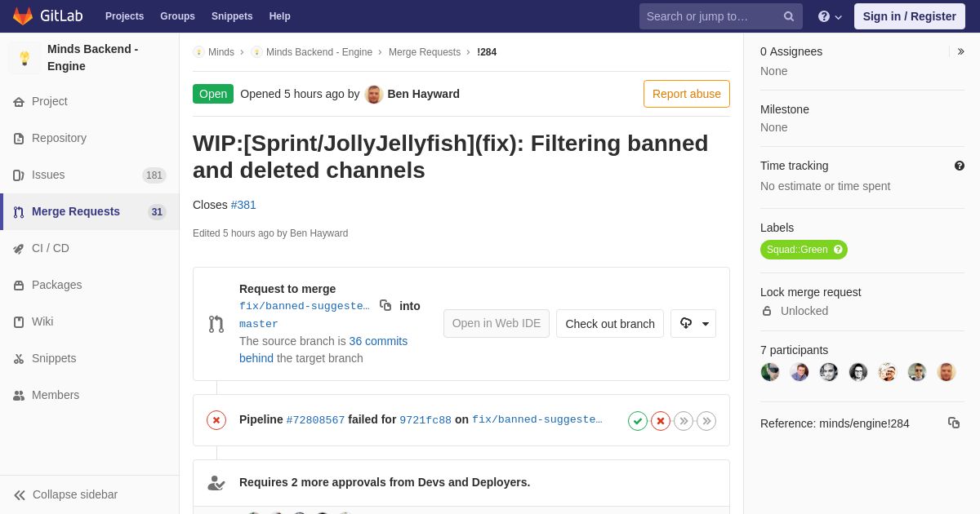This screenshot has width=980, height=514.
Task: Collapse the right sidebar with chevrons
Action: (960, 51)
